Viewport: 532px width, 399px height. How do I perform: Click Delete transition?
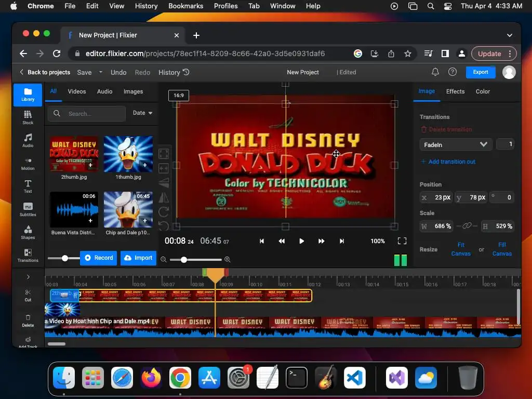coord(446,129)
